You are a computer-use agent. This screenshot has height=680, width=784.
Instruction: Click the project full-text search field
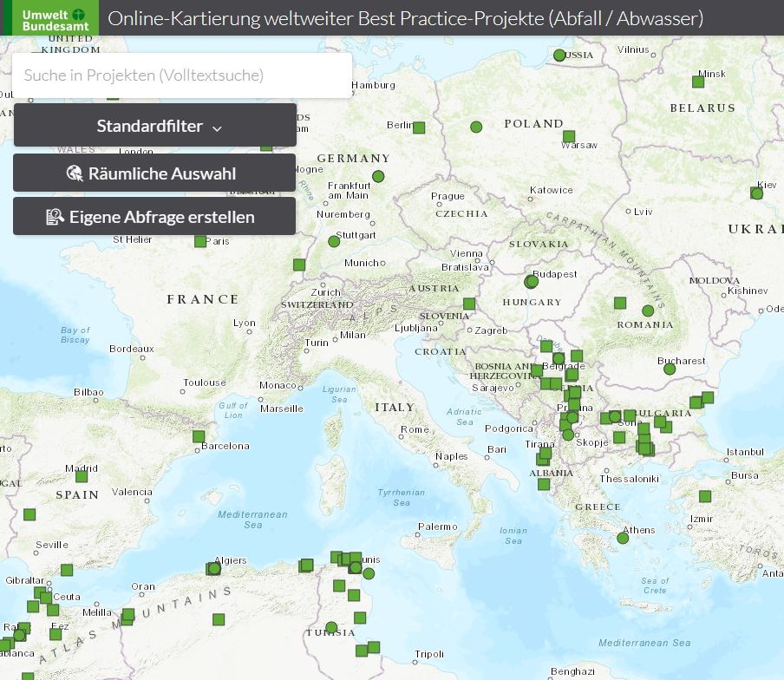182,75
